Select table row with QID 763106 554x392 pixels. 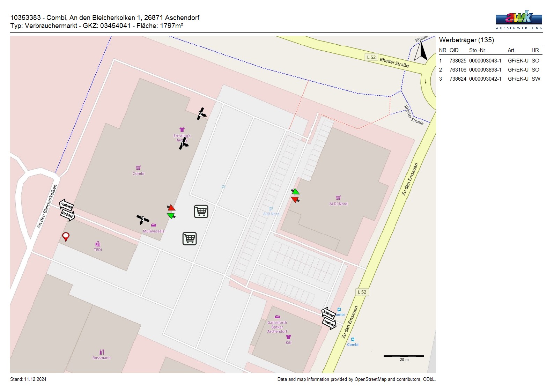490,70
